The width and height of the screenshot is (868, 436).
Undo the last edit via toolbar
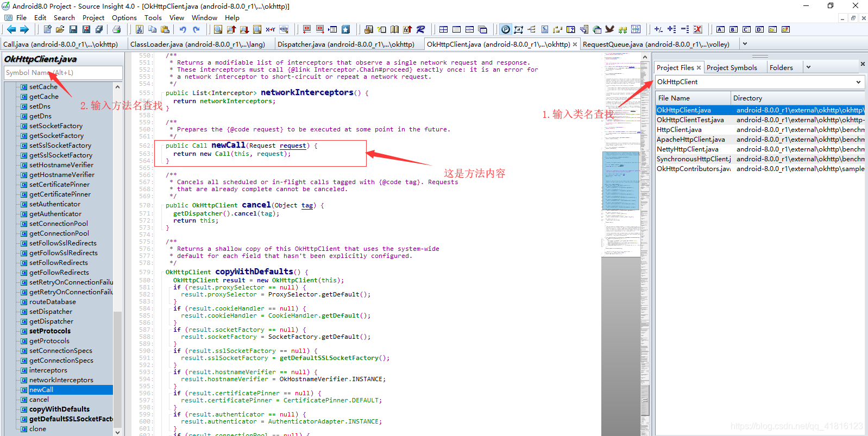pyautogui.click(x=183, y=29)
